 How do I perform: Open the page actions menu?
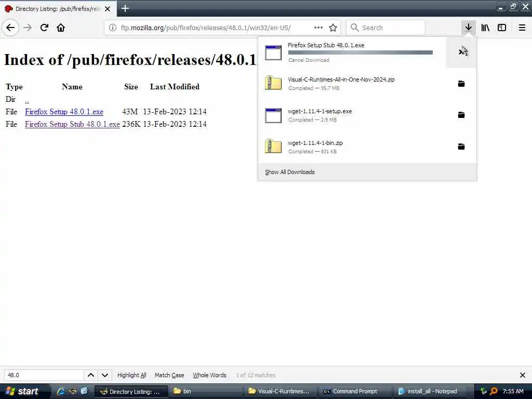pyautogui.click(x=318, y=28)
